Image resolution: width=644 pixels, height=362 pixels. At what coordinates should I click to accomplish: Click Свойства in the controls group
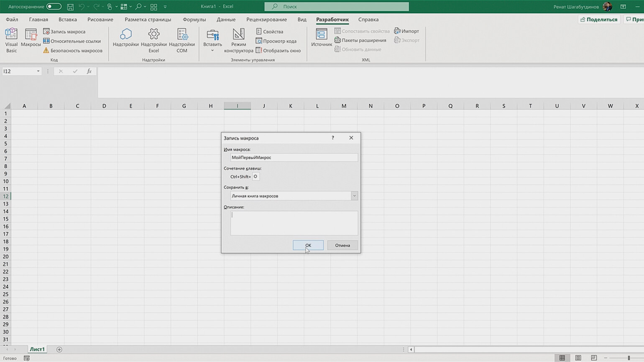point(269,32)
